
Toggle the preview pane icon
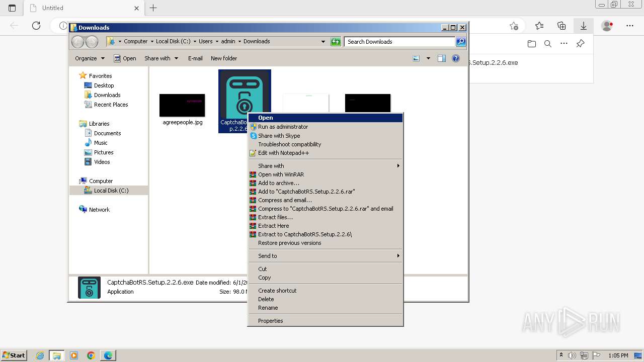pyautogui.click(x=442, y=58)
